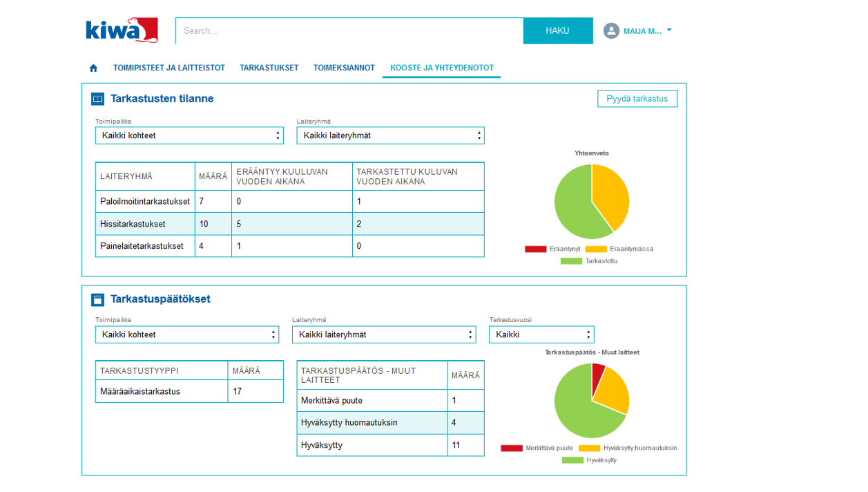Click the red Erääntynyt legend swatch
The height and width of the screenshot is (492, 868).
[537, 248]
